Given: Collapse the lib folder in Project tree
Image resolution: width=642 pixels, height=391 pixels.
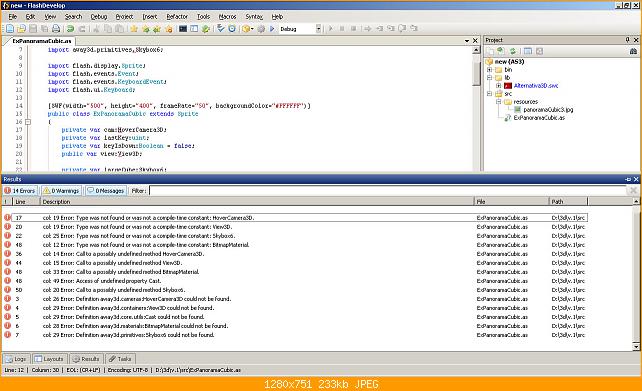Looking at the screenshot, I should [489, 77].
